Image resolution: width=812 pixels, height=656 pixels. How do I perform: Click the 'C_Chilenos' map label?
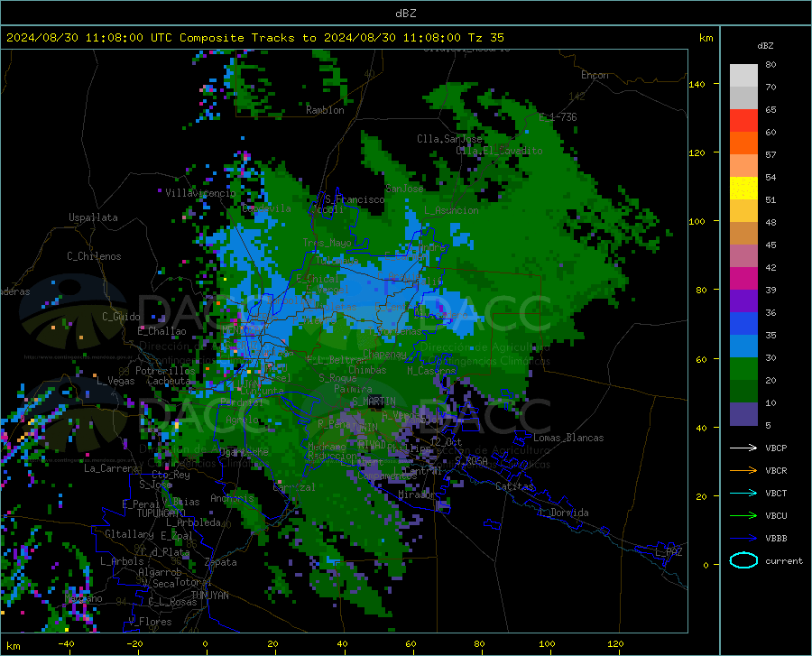tap(94, 256)
